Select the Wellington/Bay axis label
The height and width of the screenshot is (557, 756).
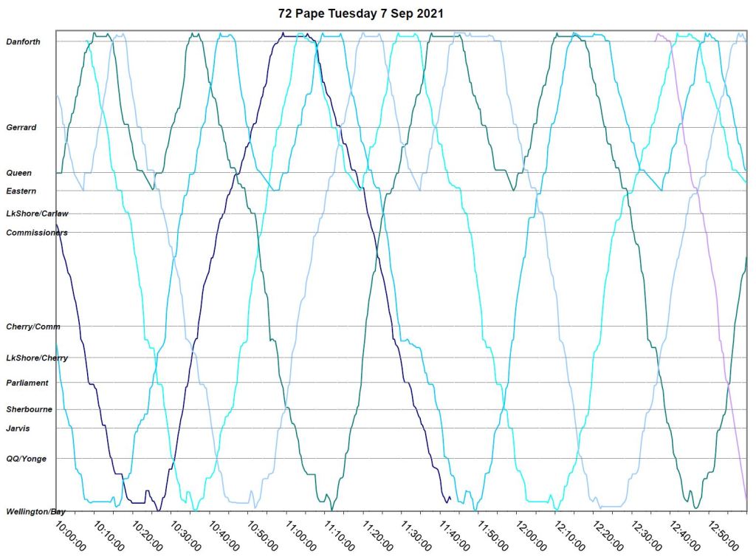coord(36,512)
